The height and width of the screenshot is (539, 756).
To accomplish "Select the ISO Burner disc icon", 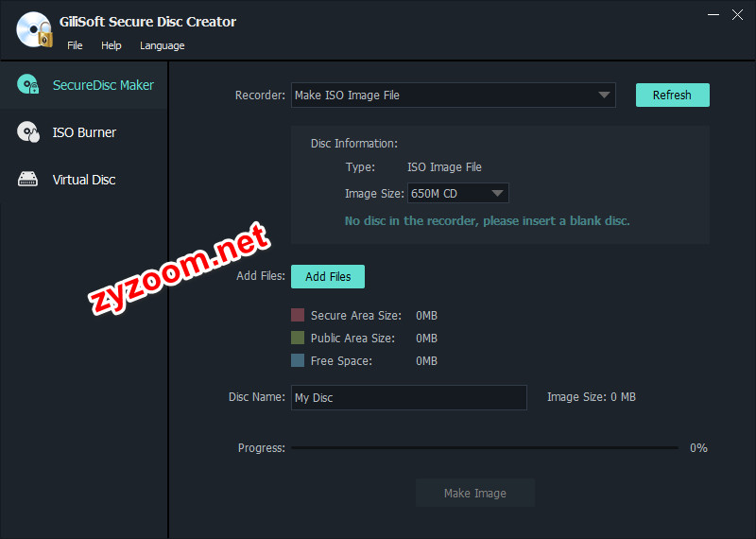I will tap(28, 131).
